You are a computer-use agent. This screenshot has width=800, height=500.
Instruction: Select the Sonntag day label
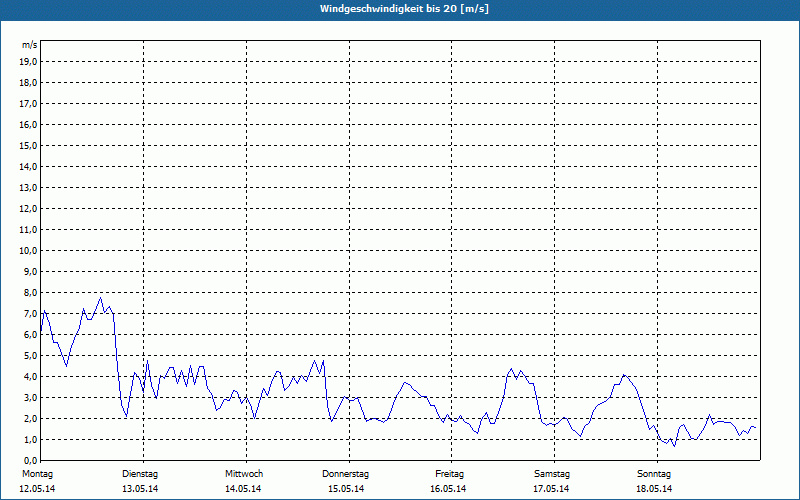654,474
